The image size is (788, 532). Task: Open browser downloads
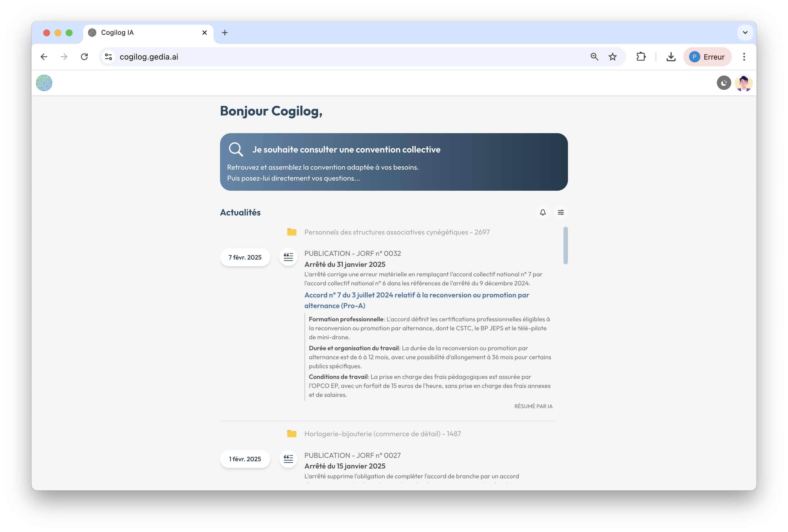click(671, 57)
